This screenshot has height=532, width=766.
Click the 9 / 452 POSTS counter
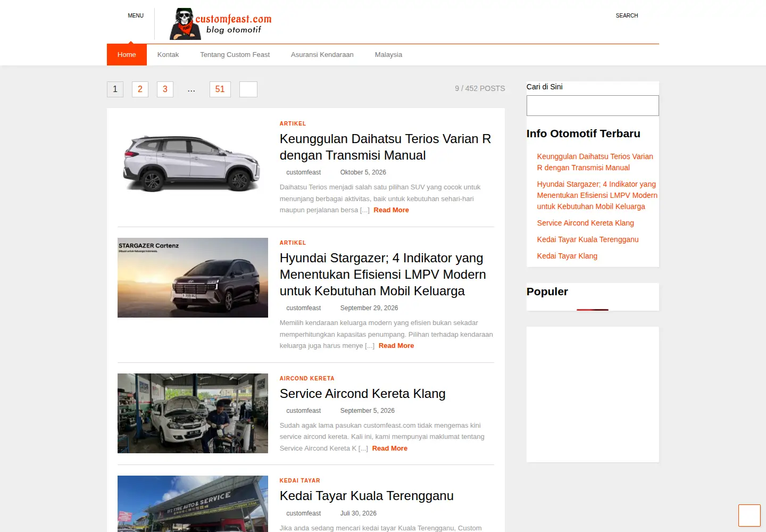point(480,88)
